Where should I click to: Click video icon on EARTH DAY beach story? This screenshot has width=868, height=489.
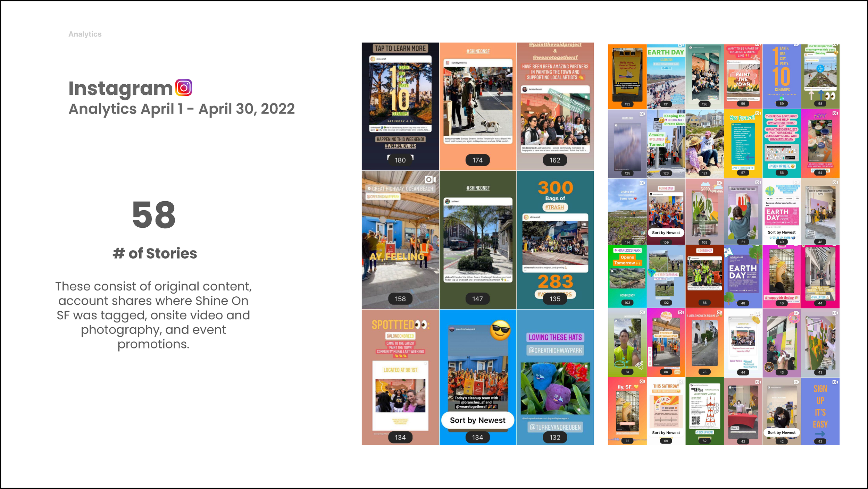[x=681, y=45]
